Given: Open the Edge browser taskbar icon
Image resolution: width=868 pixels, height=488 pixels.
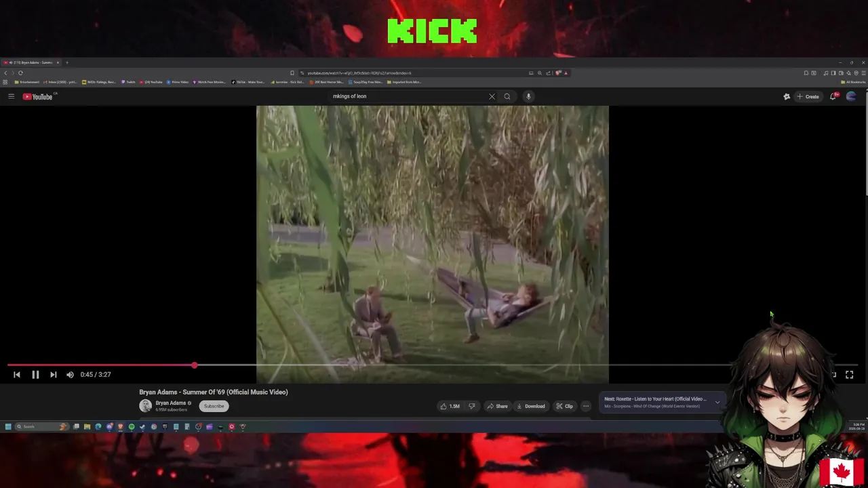Looking at the screenshot, I should pos(98,426).
